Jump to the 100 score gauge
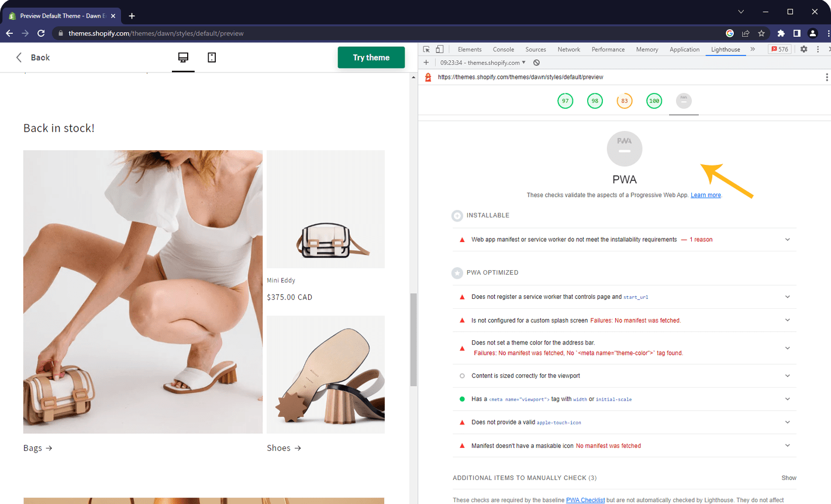Screen dimensions: 831x504 point(654,101)
